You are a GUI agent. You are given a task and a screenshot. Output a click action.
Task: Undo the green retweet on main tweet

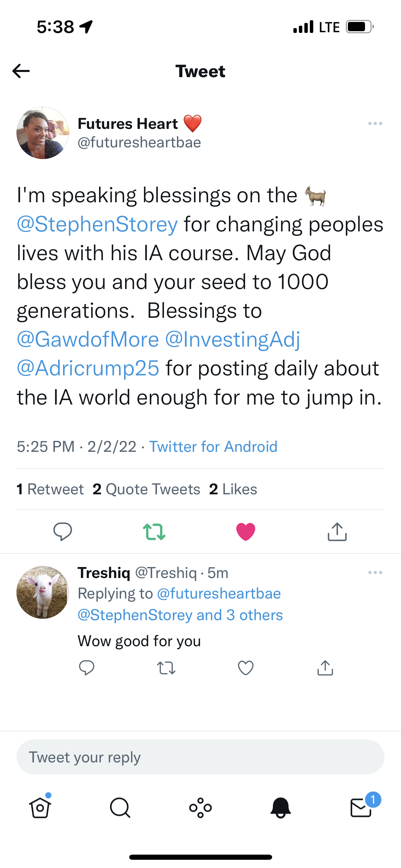[154, 531]
